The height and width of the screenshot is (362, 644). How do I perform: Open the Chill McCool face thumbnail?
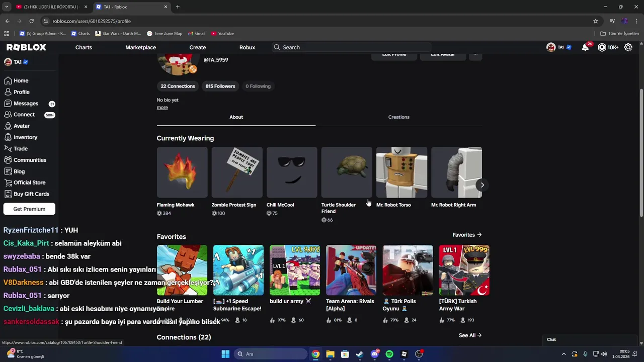coord(292,172)
